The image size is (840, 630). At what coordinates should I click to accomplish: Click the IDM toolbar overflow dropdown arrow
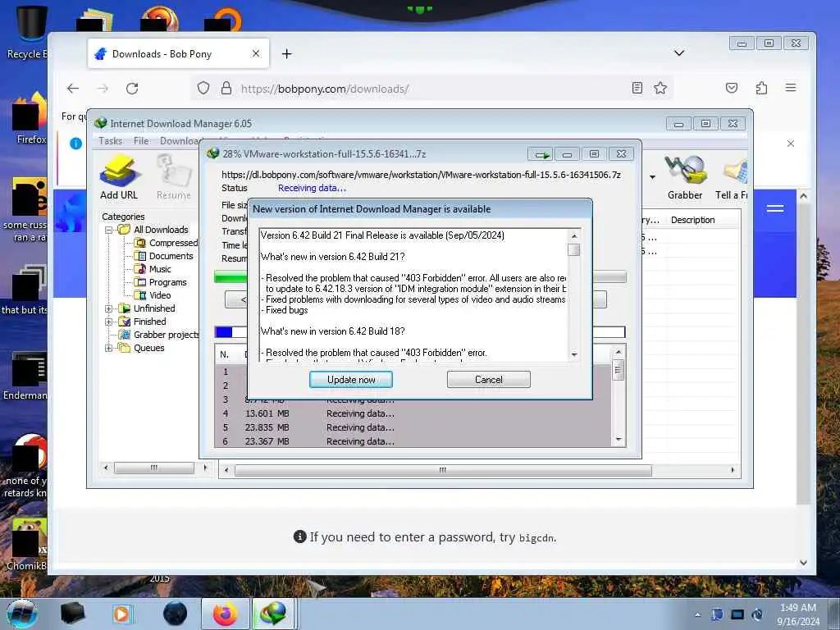[x=652, y=177]
